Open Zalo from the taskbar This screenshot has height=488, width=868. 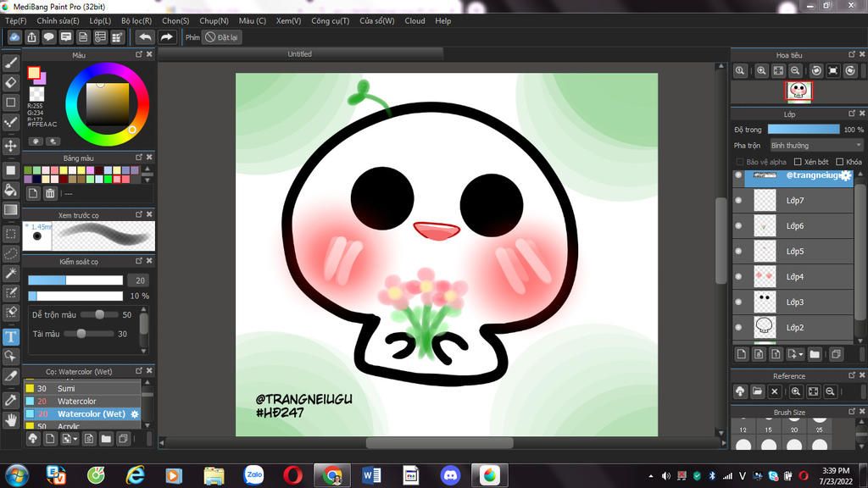tap(253, 475)
